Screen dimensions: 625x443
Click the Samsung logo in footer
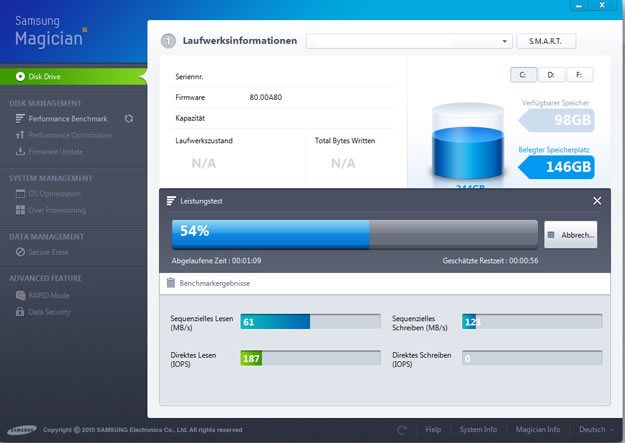22,430
